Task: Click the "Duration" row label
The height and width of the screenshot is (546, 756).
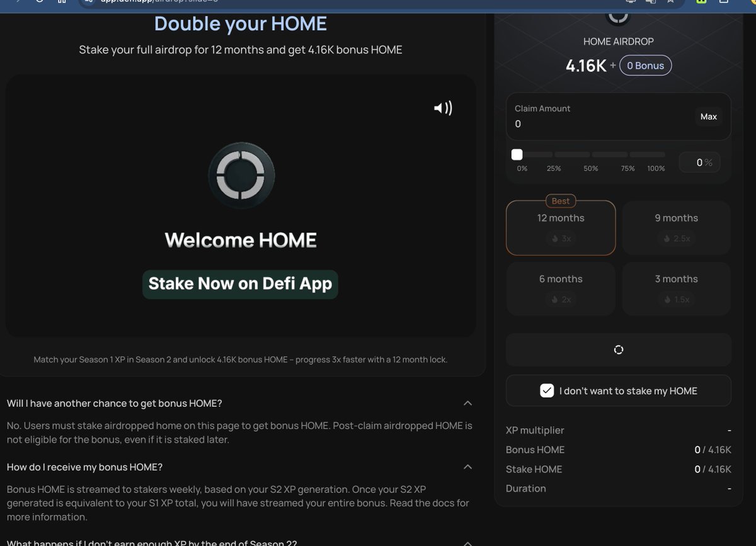Action: 526,489
